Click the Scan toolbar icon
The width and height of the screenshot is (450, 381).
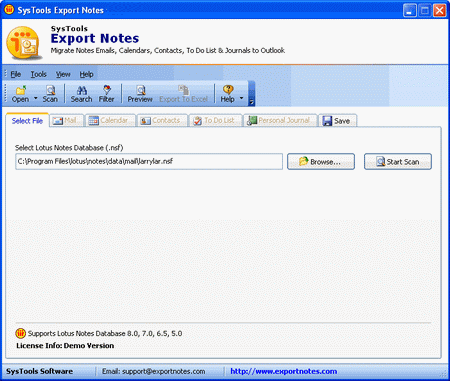click(x=50, y=90)
